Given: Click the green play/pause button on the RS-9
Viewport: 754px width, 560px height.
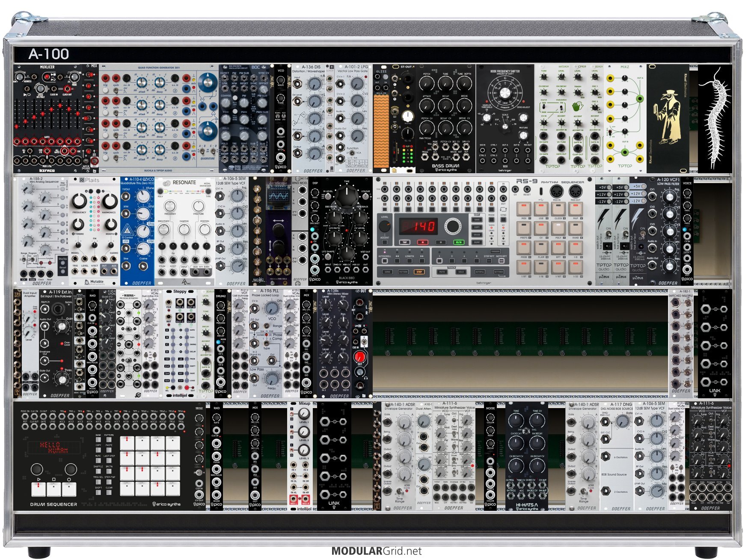Looking at the screenshot, I should click(458, 242).
